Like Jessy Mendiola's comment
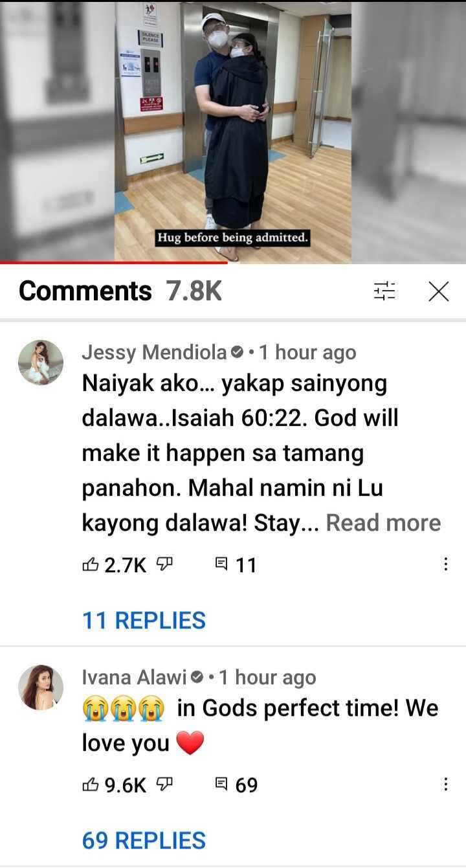Screen dimensions: 466x868 click(x=89, y=565)
